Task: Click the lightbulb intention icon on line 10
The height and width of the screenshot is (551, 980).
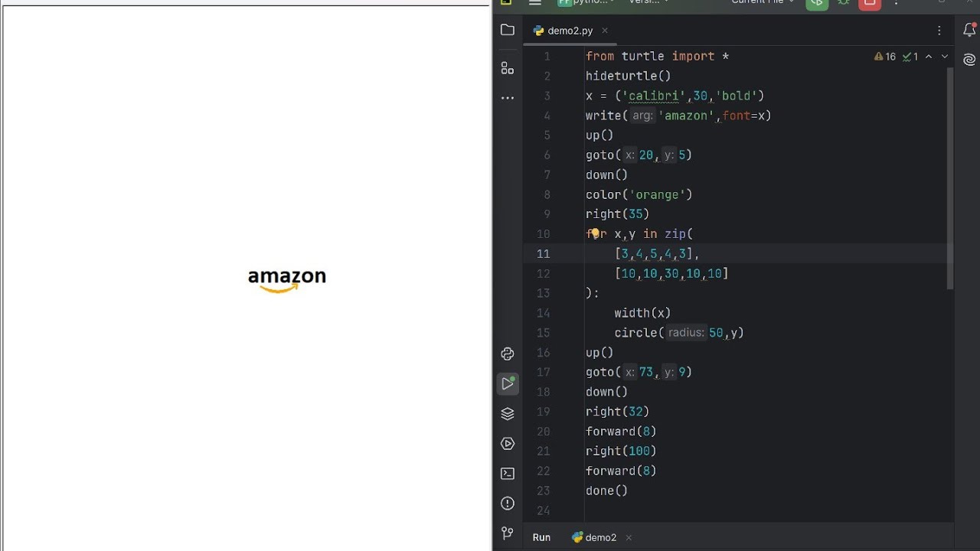Action: point(594,233)
